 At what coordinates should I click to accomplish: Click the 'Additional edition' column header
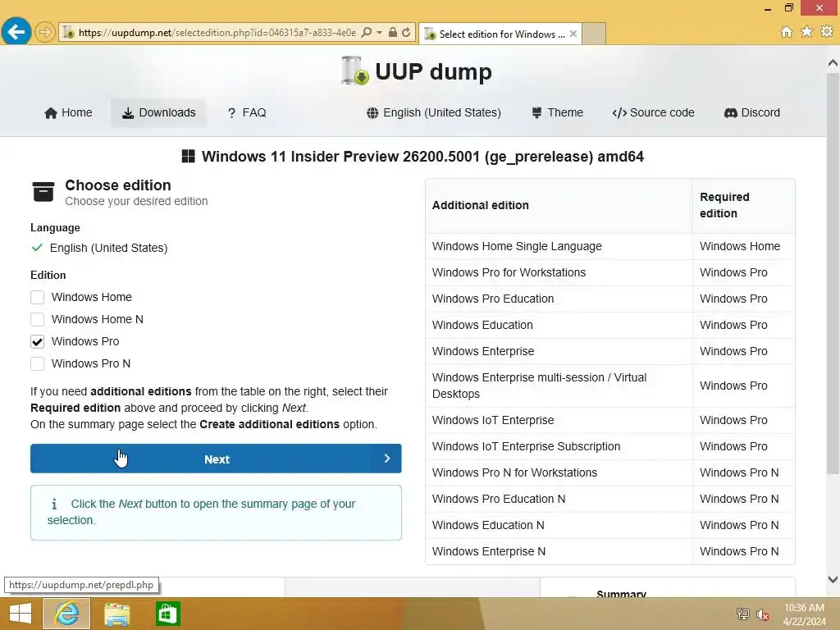point(559,206)
